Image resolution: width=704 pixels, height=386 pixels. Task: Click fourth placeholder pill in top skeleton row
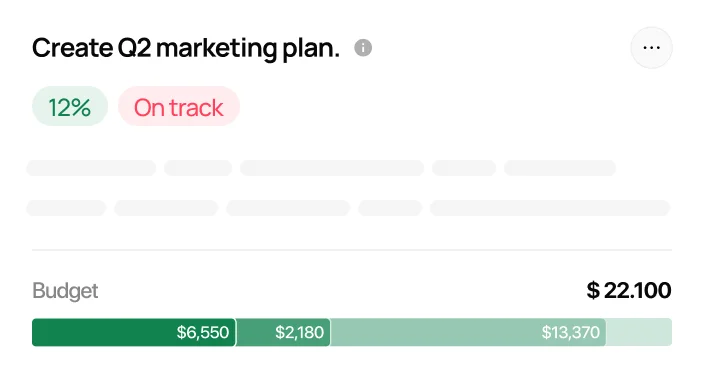click(464, 168)
